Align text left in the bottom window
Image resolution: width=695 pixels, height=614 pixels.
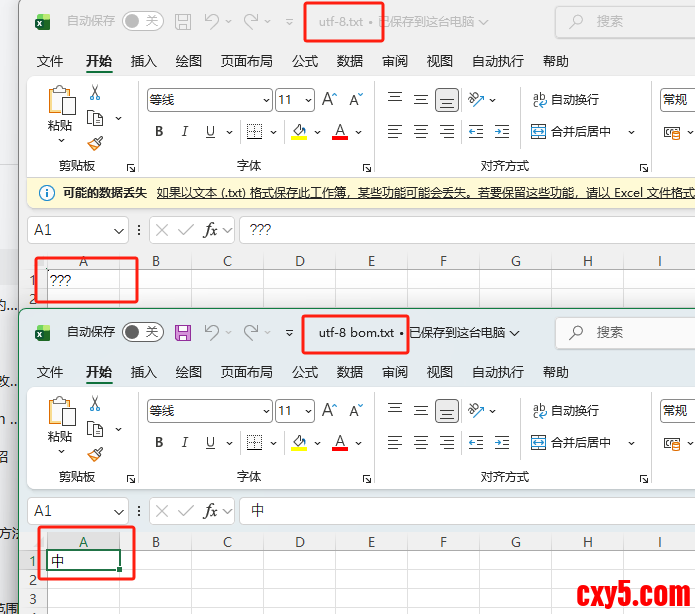click(x=394, y=442)
